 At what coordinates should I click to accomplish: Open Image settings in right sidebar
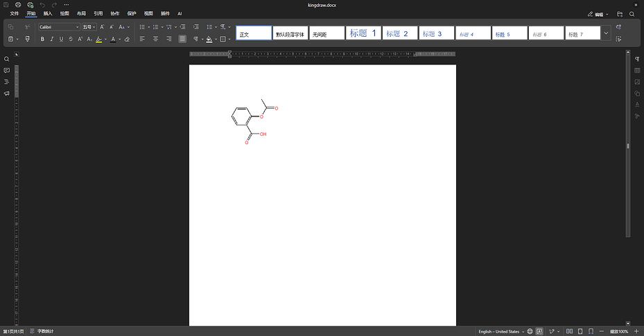click(x=637, y=82)
